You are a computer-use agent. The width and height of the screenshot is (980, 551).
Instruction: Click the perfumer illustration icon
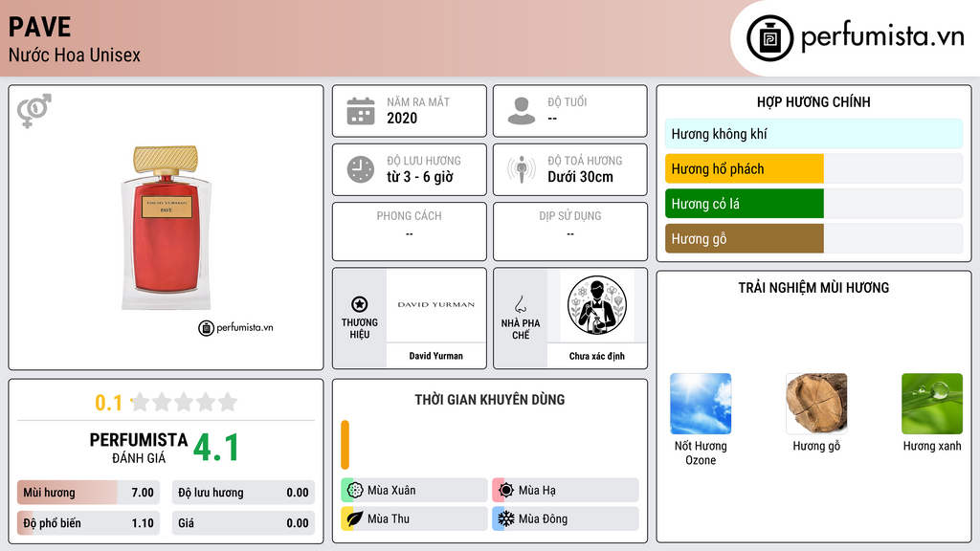tap(597, 305)
